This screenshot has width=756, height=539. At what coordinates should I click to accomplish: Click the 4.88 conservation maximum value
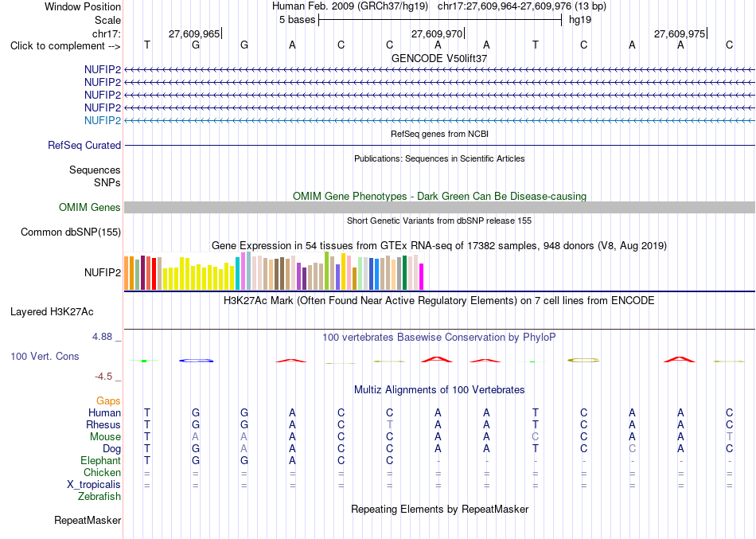102,337
